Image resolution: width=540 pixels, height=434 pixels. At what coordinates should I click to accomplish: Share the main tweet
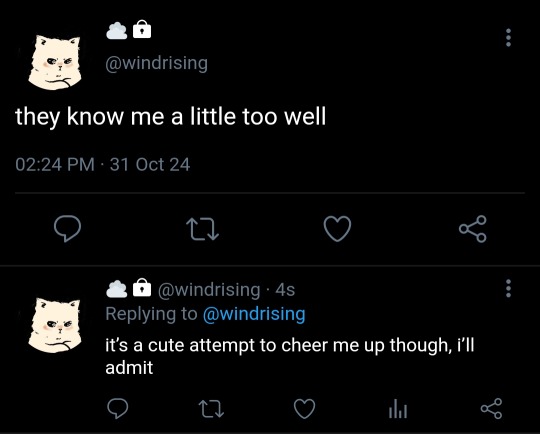[473, 229]
